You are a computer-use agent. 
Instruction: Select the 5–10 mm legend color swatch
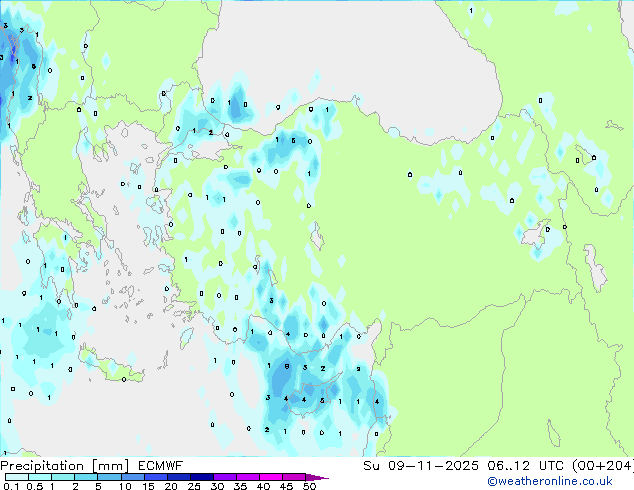click(x=109, y=477)
